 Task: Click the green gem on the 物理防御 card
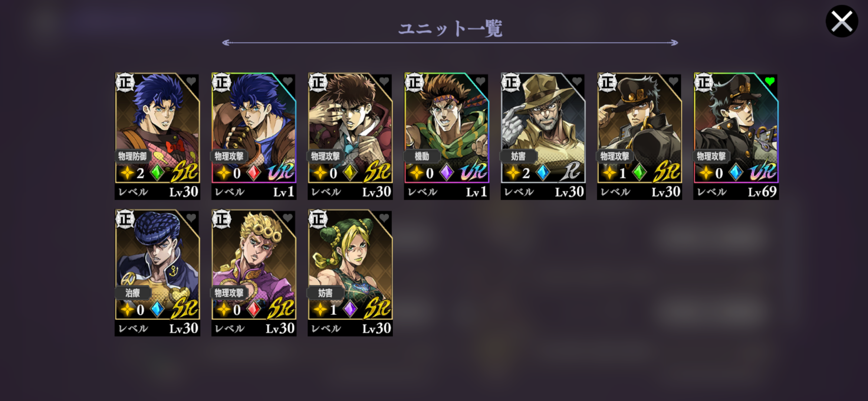click(157, 173)
